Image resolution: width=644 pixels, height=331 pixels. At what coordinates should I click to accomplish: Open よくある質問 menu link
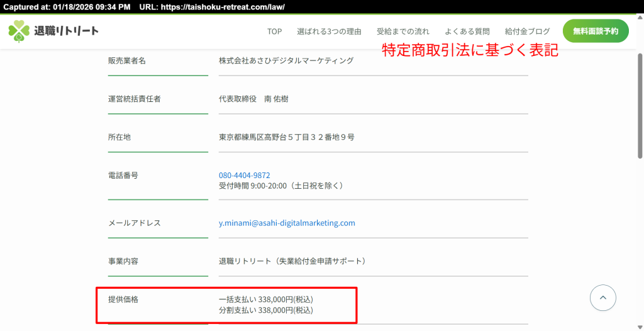[x=467, y=31]
